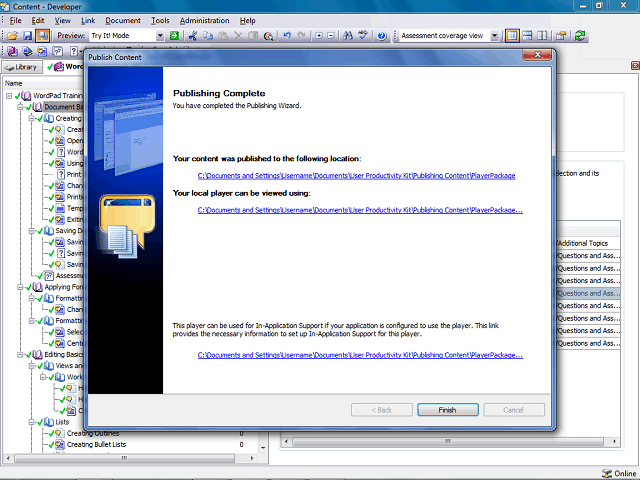Collapse the Editing Basics module node
The height and width of the screenshot is (480, 640).
click(x=20, y=355)
